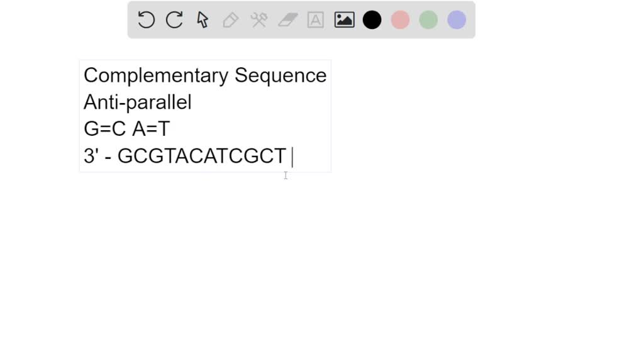Click the Redo icon in the toolbar

pos(174,19)
